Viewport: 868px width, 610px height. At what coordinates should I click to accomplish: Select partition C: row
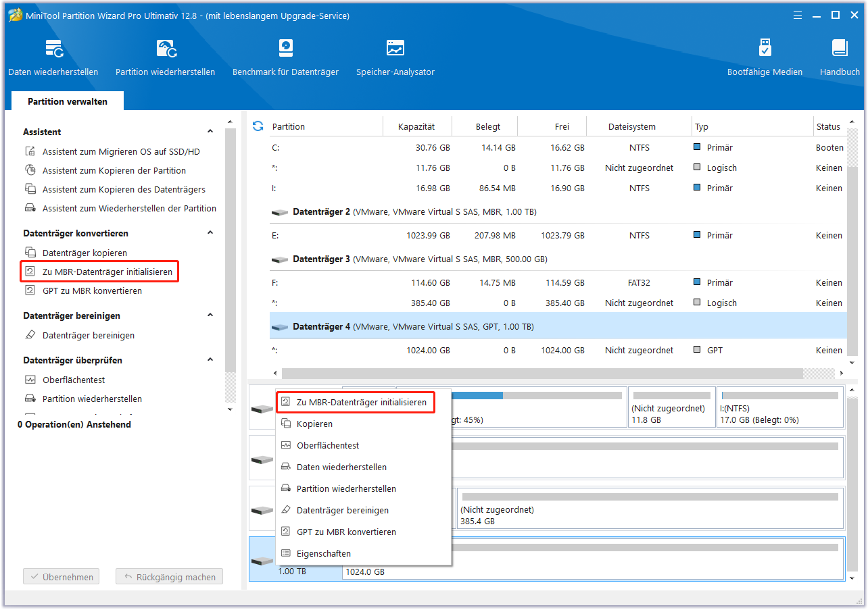pyautogui.click(x=558, y=148)
